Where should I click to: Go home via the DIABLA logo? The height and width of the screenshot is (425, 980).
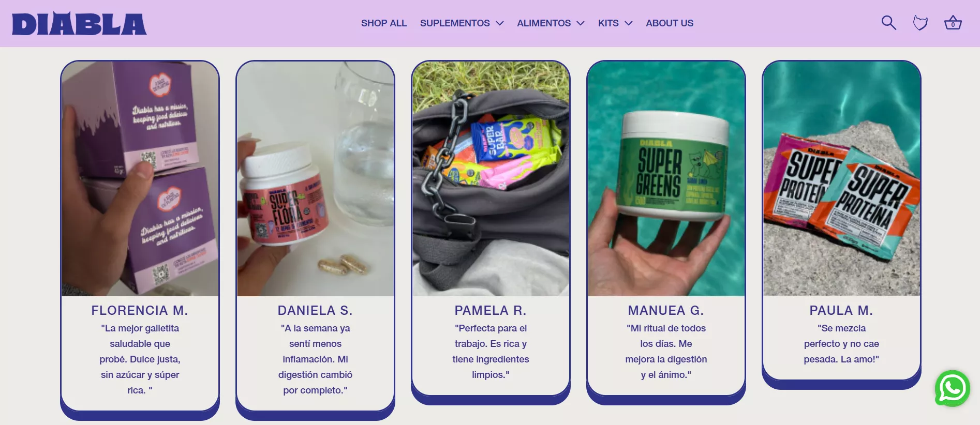(x=79, y=23)
